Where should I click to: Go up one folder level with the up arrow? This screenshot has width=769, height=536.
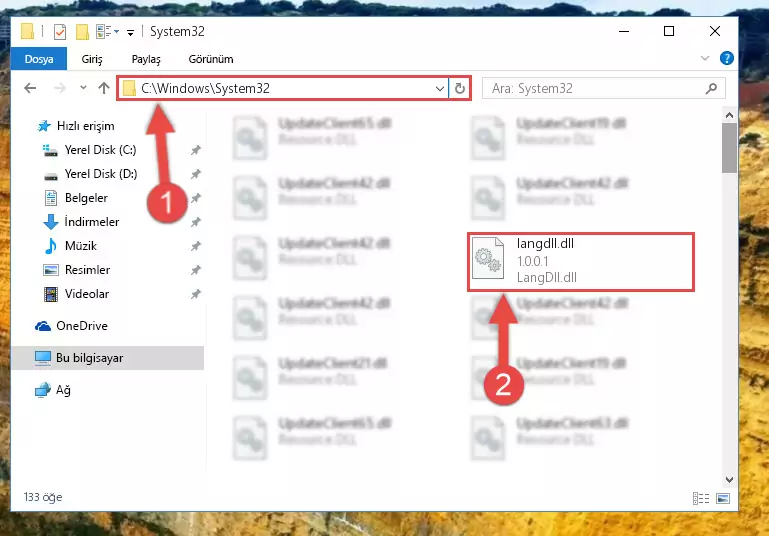[103, 88]
